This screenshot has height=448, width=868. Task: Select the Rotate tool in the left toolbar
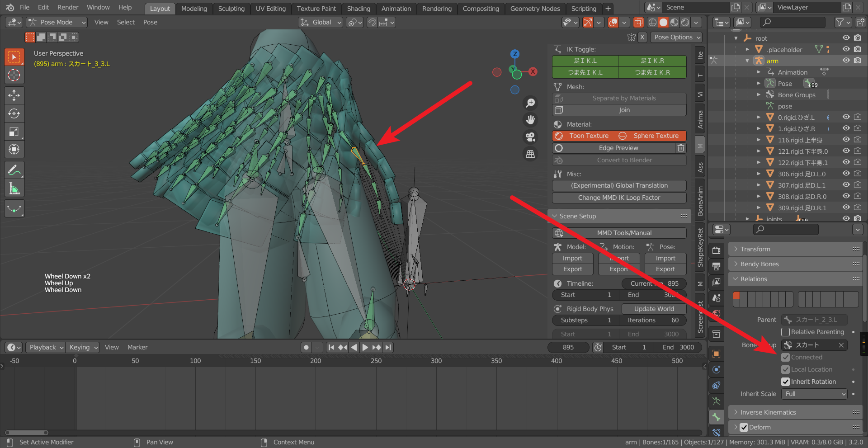coord(14,113)
